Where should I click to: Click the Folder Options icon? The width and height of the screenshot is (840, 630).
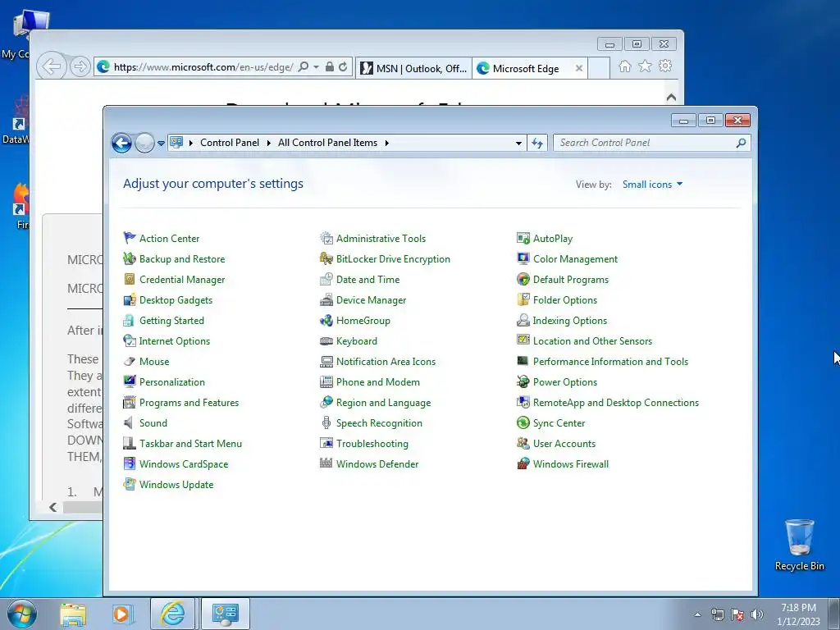click(523, 300)
